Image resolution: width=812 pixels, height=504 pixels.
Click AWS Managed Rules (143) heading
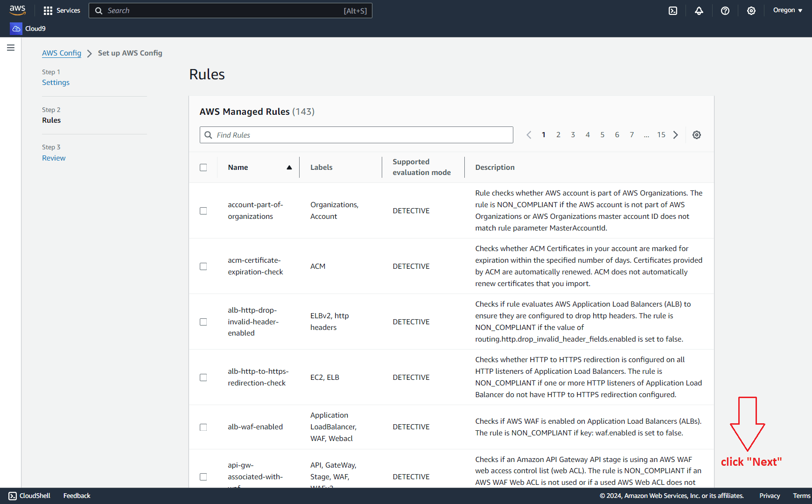(x=257, y=112)
